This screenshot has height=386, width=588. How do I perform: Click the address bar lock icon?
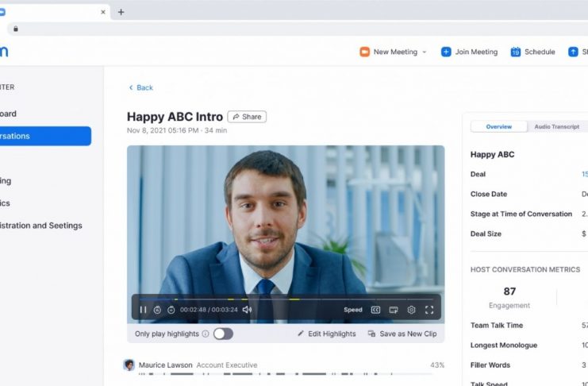16,29
